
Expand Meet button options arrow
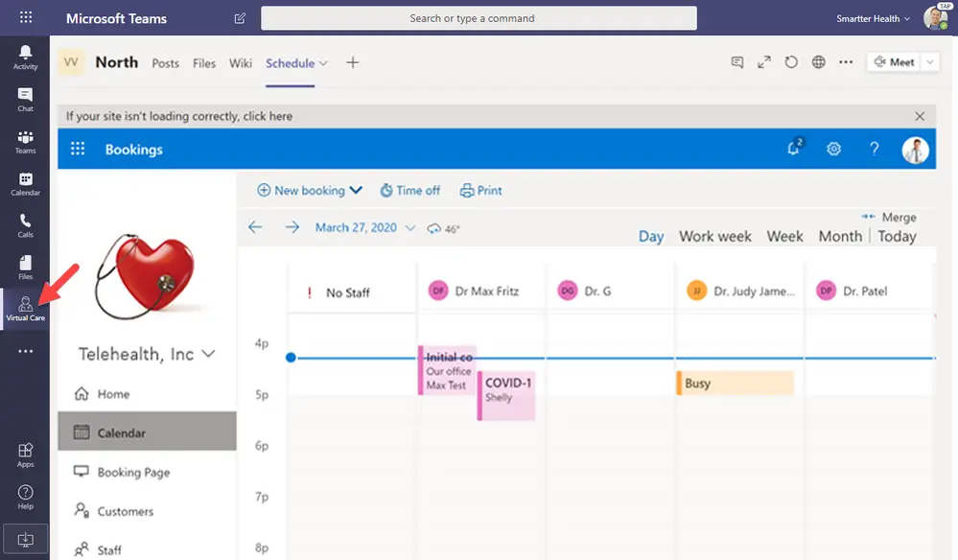click(x=930, y=62)
